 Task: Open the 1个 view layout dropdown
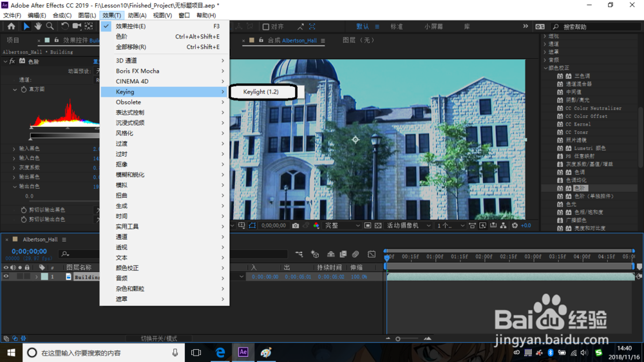(451, 225)
